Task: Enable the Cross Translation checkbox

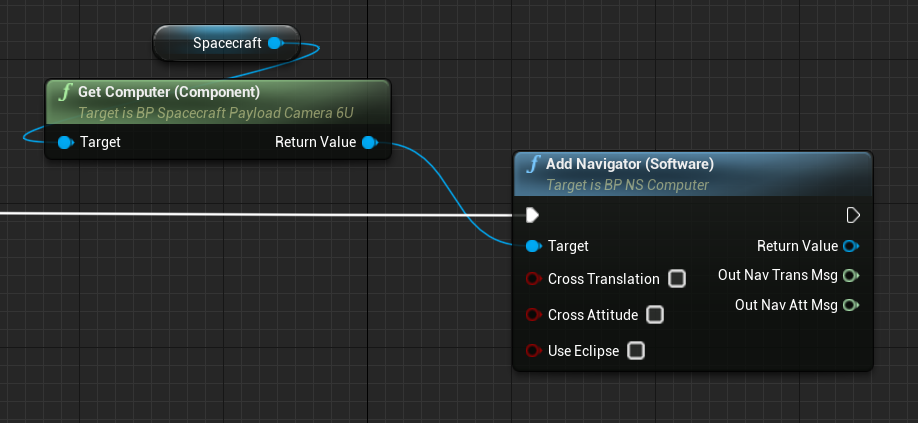Action: coord(677,279)
